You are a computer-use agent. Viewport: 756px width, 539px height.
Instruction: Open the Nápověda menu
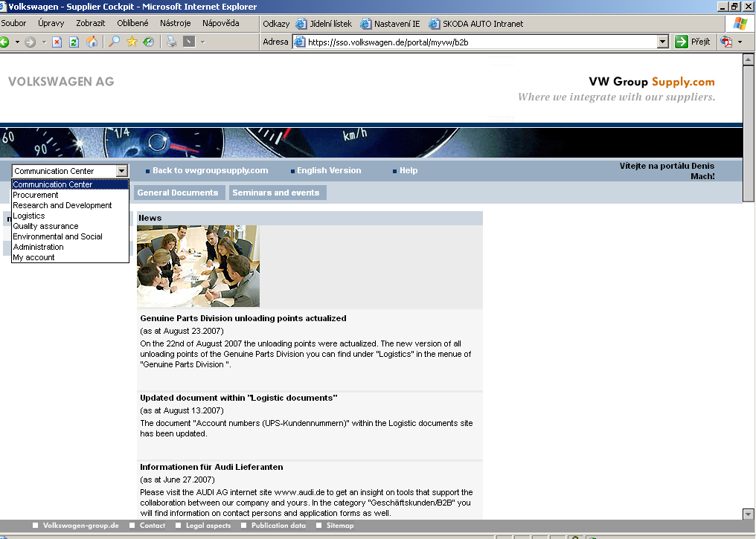220,23
